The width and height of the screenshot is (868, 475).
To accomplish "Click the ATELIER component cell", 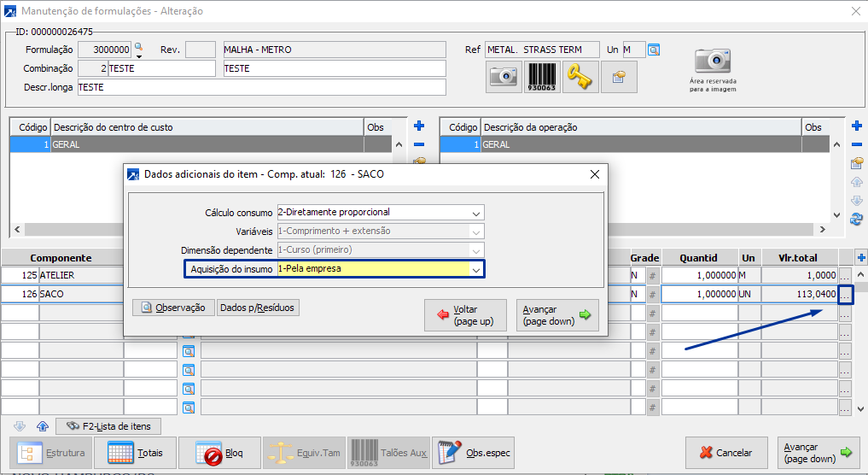I will pyautogui.click(x=81, y=275).
